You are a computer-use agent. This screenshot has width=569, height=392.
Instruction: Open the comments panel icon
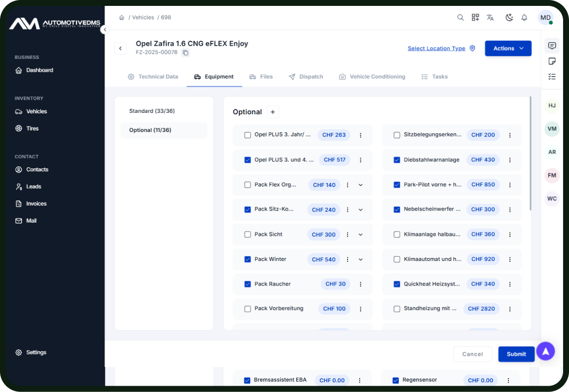coord(552,45)
